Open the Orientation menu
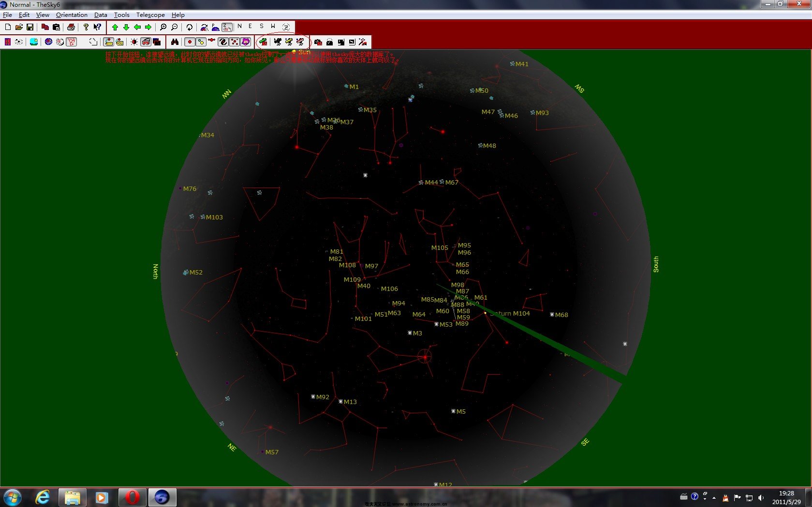 coord(72,15)
